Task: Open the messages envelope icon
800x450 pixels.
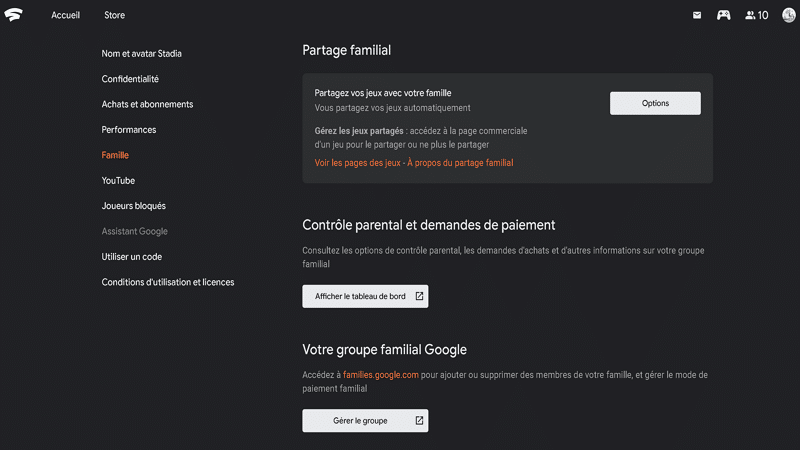Action: pos(697,15)
